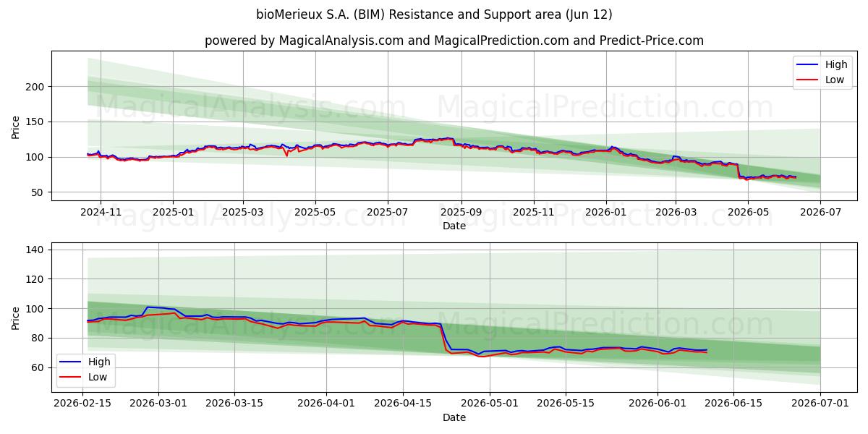The width and height of the screenshot is (868, 434).
Task: Click the '2026-04-15' x-axis label on bottom chart
Action: tap(402, 404)
